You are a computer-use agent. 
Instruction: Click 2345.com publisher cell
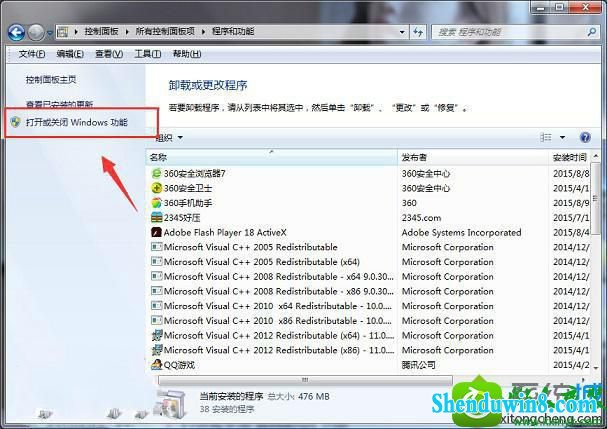[x=421, y=218]
